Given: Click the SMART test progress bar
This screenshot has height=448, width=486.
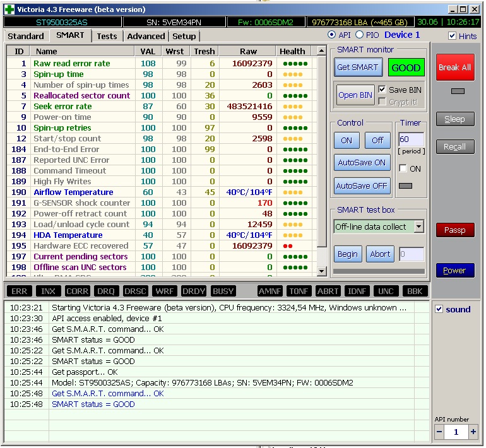Looking at the screenshot, I should point(379,271).
